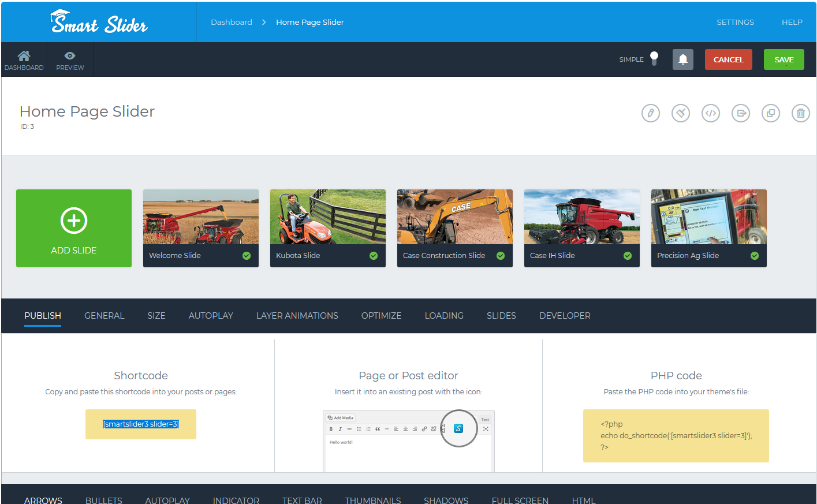Click "Paste the PHP code into your theme's file" text
The width and height of the screenshot is (817, 504).
[x=676, y=392]
